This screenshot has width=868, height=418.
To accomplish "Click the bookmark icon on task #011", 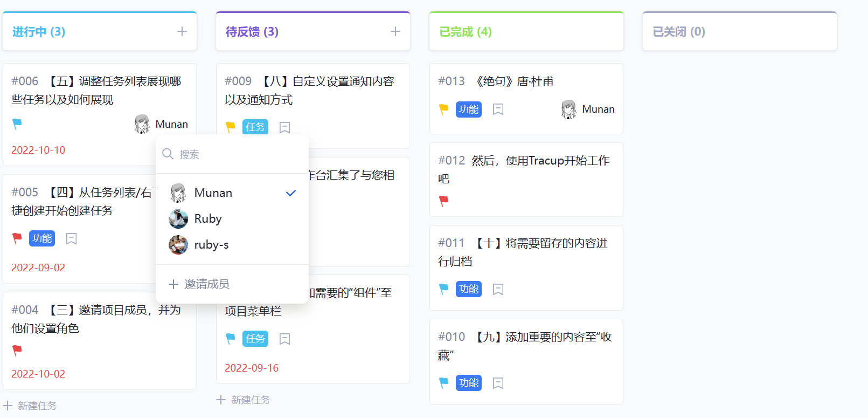I will [498, 290].
